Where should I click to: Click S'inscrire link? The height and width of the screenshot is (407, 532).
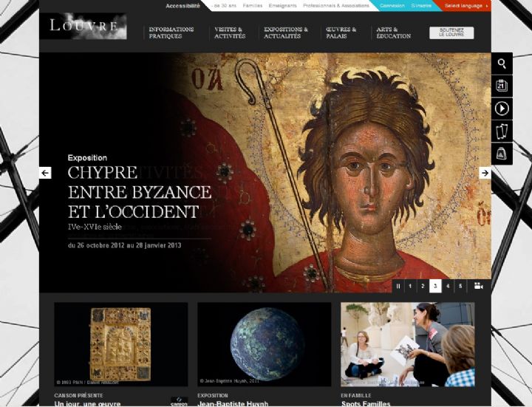point(421,6)
